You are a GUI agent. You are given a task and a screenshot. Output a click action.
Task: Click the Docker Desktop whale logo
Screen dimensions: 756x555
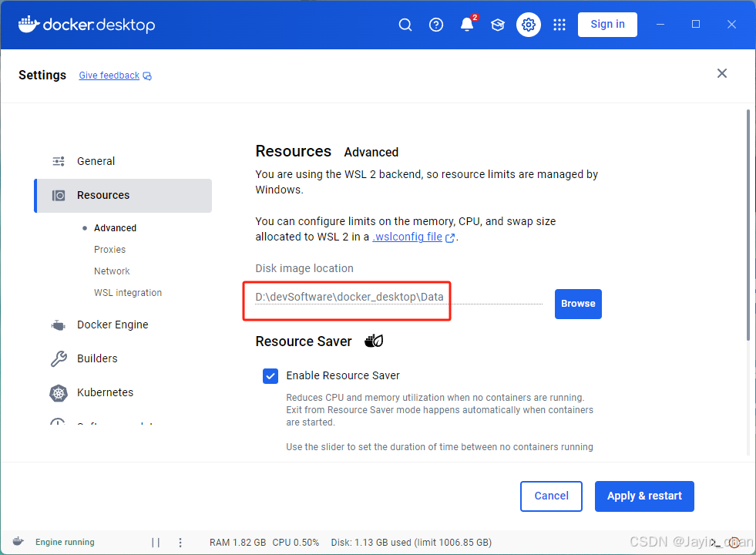(87, 25)
